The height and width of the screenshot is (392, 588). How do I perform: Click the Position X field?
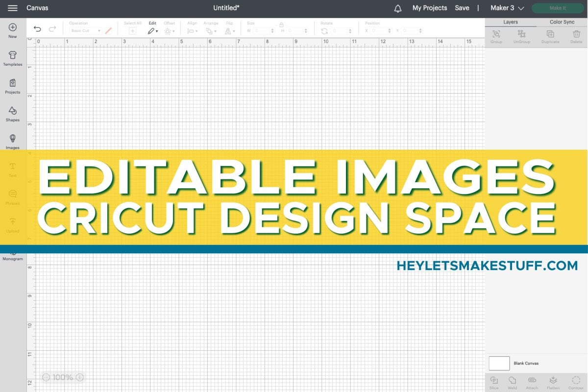pyautogui.click(x=379, y=31)
